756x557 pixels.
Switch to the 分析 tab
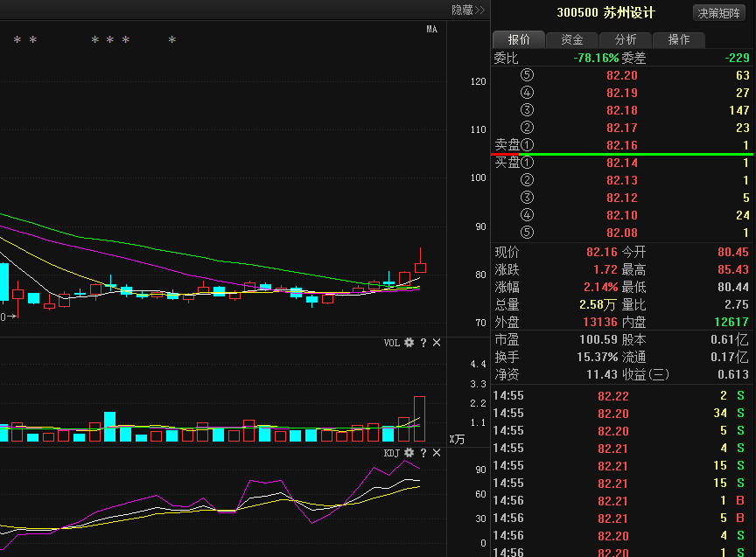626,39
